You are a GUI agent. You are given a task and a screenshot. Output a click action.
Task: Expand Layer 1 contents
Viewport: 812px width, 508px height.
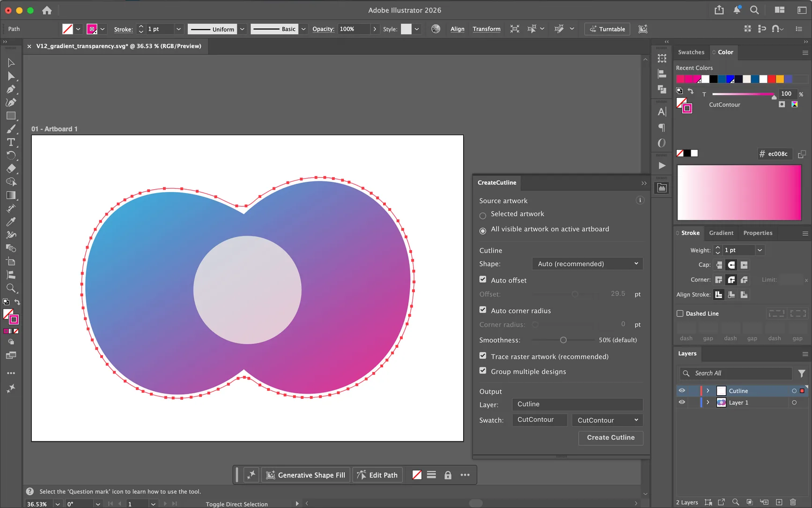tap(708, 402)
